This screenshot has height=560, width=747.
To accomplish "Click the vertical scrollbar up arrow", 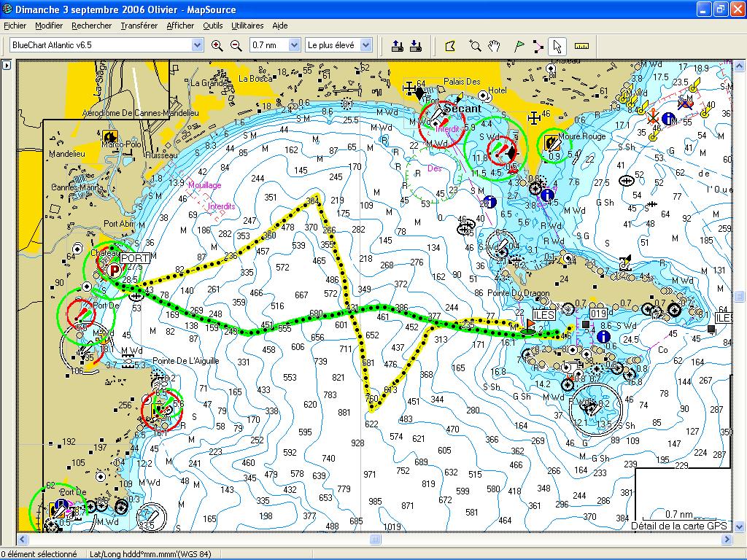I will (740, 65).
